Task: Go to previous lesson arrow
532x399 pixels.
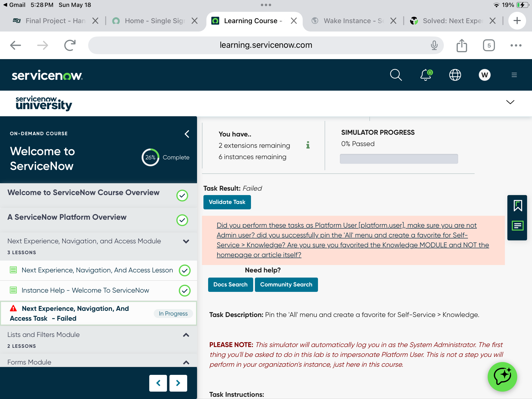Action: (x=158, y=383)
